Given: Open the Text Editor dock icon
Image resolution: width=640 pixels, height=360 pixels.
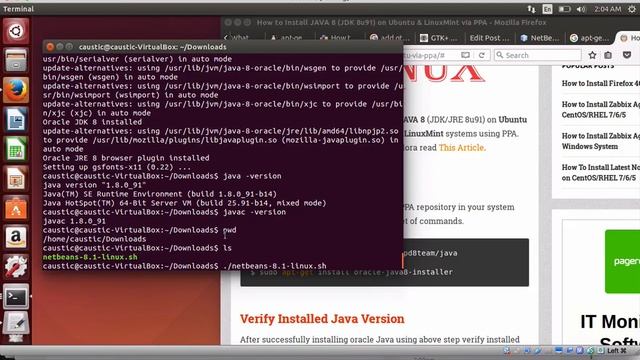Looking at the screenshot, I should tap(16, 325).
